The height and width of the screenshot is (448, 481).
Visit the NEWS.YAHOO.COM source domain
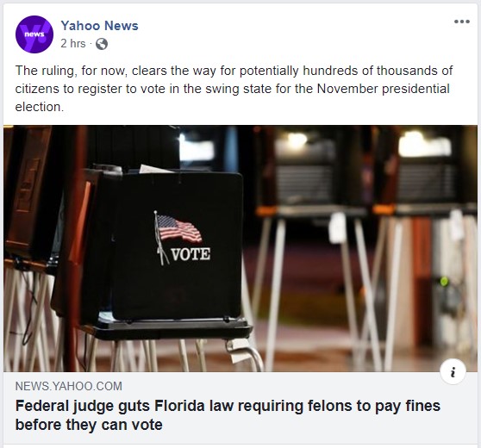click(69, 386)
